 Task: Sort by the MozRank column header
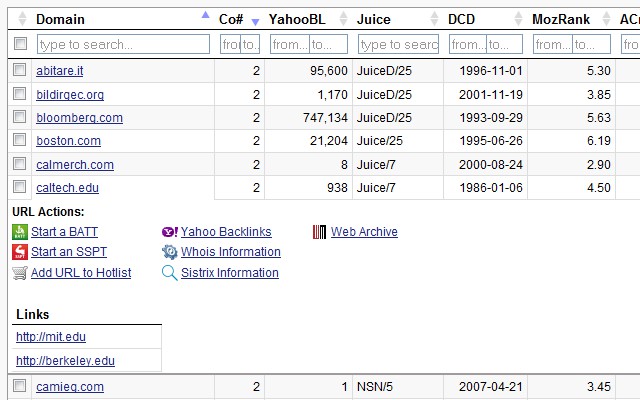pyautogui.click(x=561, y=19)
